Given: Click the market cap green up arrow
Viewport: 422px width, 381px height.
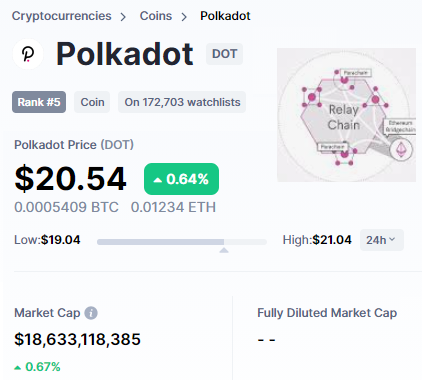Looking at the screenshot, I should pyautogui.click(x=18, y=368).
